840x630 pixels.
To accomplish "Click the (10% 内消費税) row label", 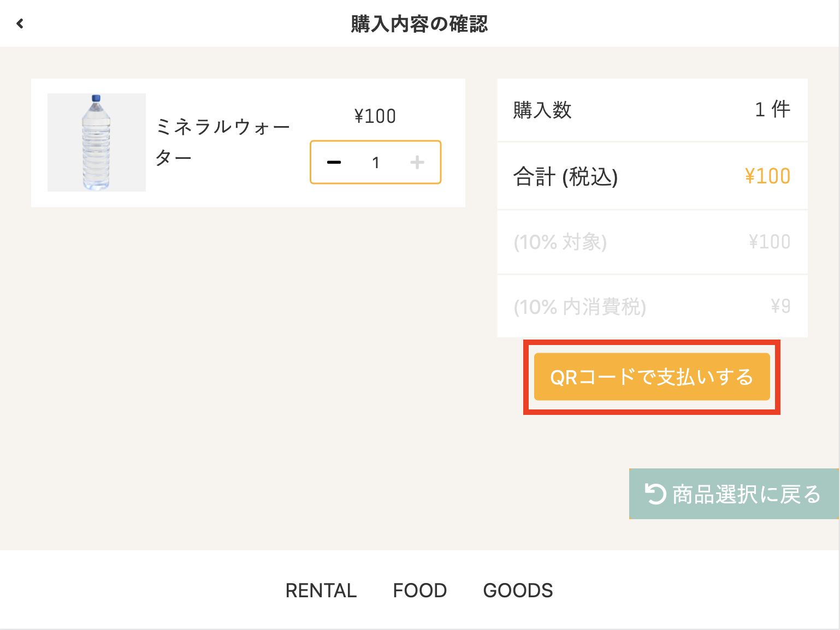I will tap(579, 307).
